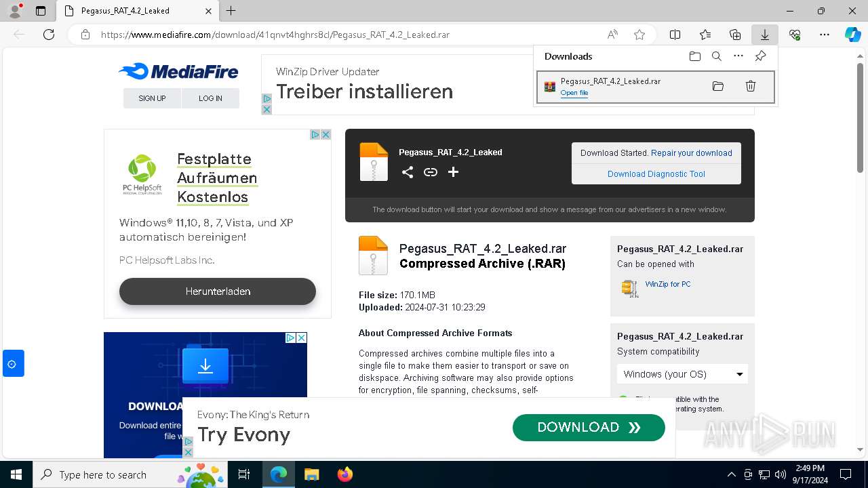Open the Favorites list

(x=705, y=35)
